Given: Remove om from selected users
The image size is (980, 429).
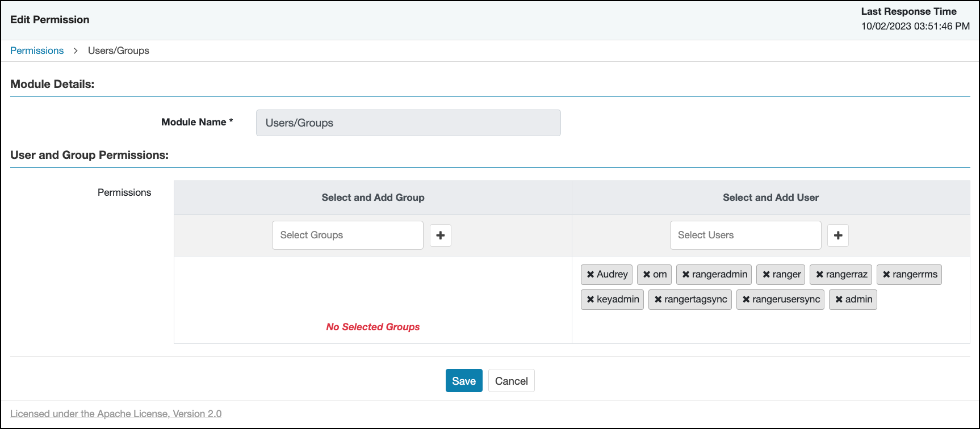Looking at the screenshot, I should [x=647, y=275].
